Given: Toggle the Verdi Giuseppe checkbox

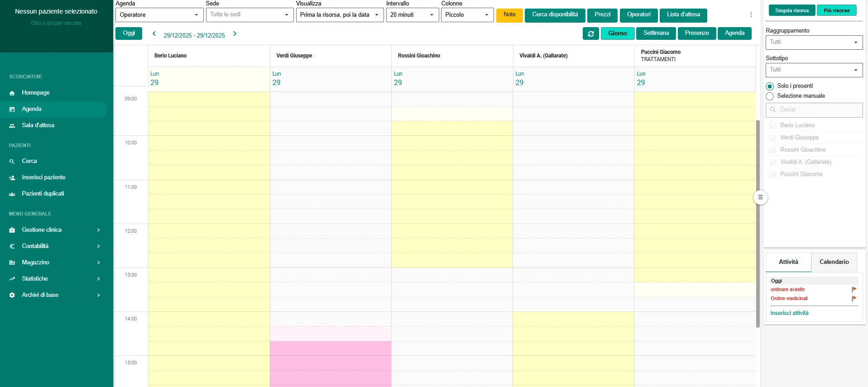Looking at the screenshot, I should (773, 138).
